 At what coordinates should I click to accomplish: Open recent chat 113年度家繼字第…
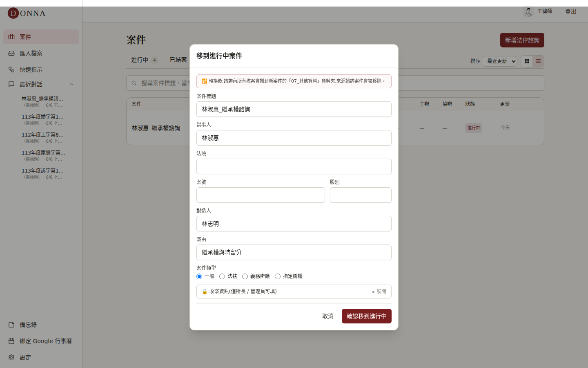(x=42, y=155)
